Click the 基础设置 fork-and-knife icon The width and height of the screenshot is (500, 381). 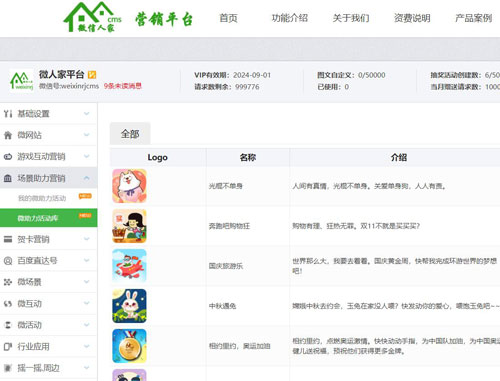8,114
